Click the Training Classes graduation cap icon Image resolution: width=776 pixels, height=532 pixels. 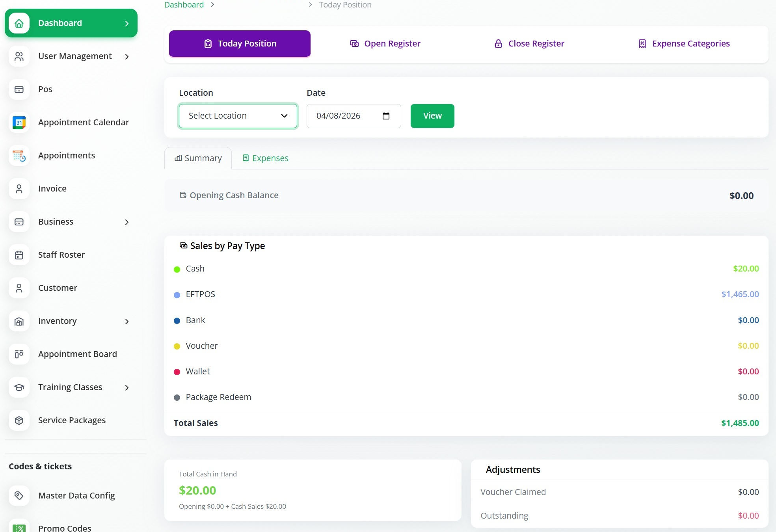point(19,387)
